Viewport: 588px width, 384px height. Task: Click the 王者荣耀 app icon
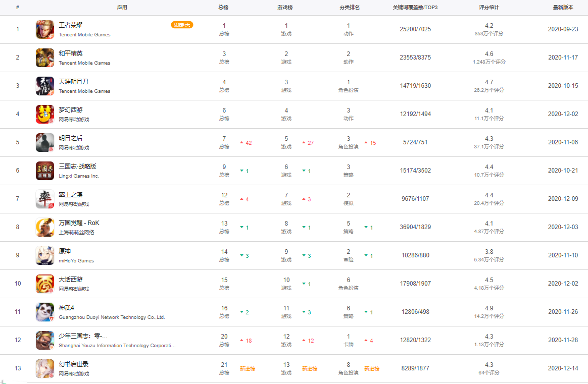pyautogui.click(x=45, y=29)
